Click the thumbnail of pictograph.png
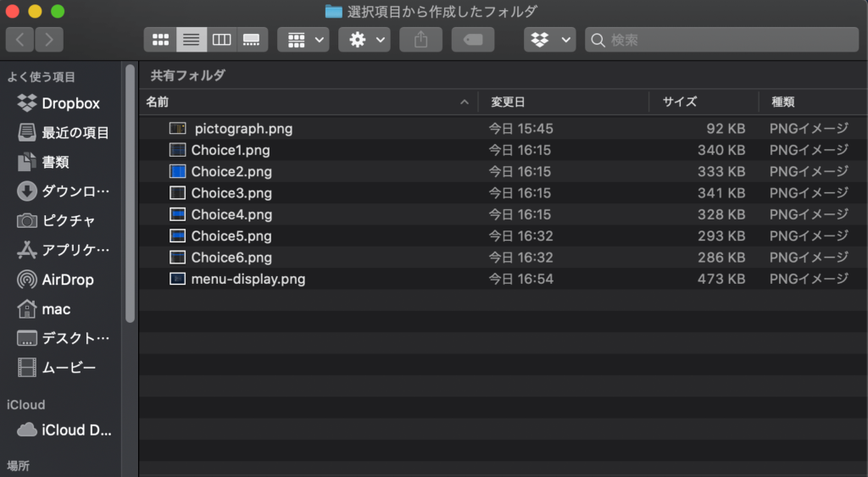 pos(177,129)
